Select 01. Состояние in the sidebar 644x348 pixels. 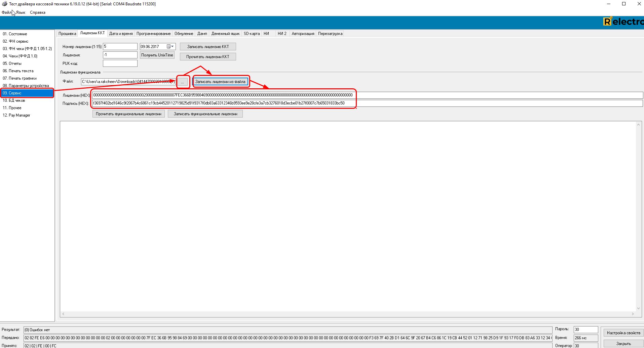pyautogui.click(x=15, y=34)
